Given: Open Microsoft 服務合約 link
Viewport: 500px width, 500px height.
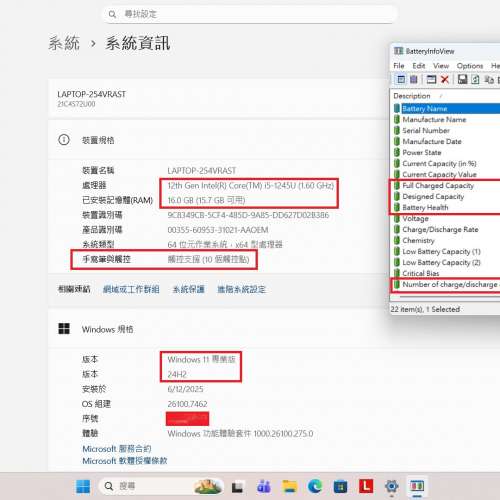Looking at the screenshot, I should point(117,449).
